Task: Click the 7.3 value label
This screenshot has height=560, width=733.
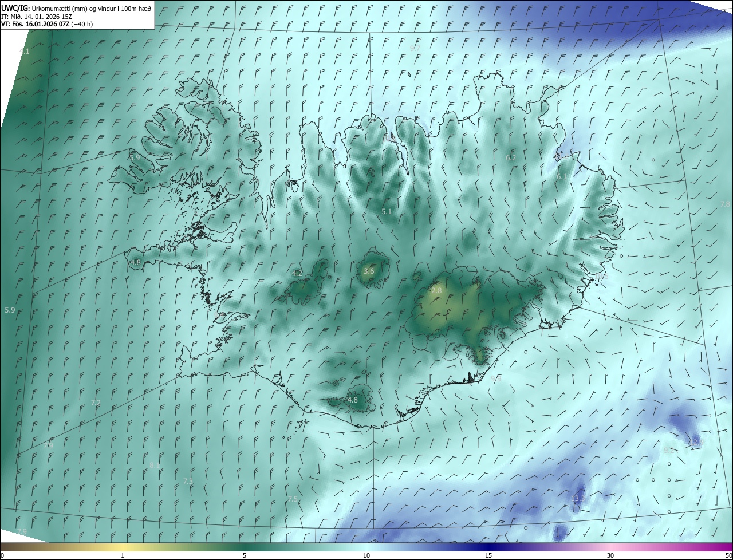Action: (x=188, y=481)
